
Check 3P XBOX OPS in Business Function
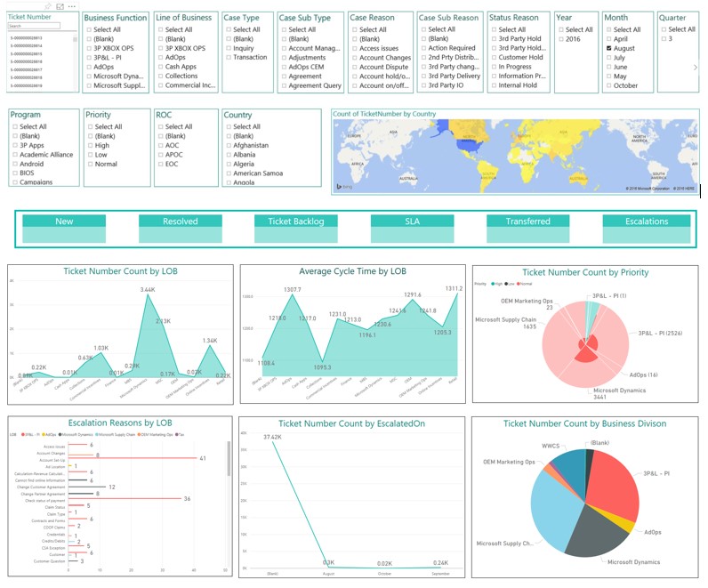(90, 48)
